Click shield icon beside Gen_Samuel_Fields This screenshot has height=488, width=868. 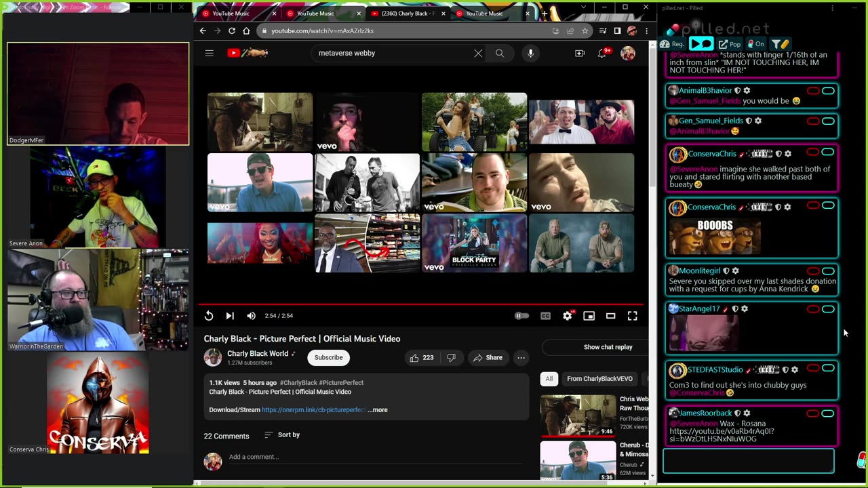click(x=749, y=121)
